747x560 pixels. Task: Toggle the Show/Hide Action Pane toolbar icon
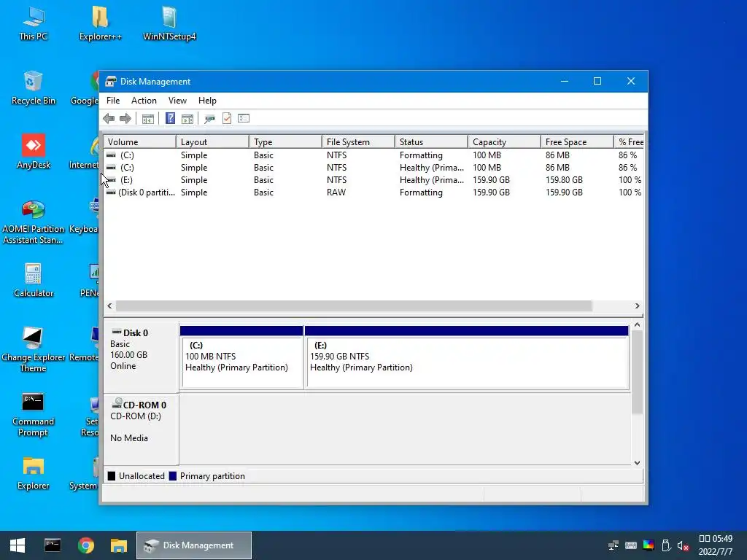point(187,119)
